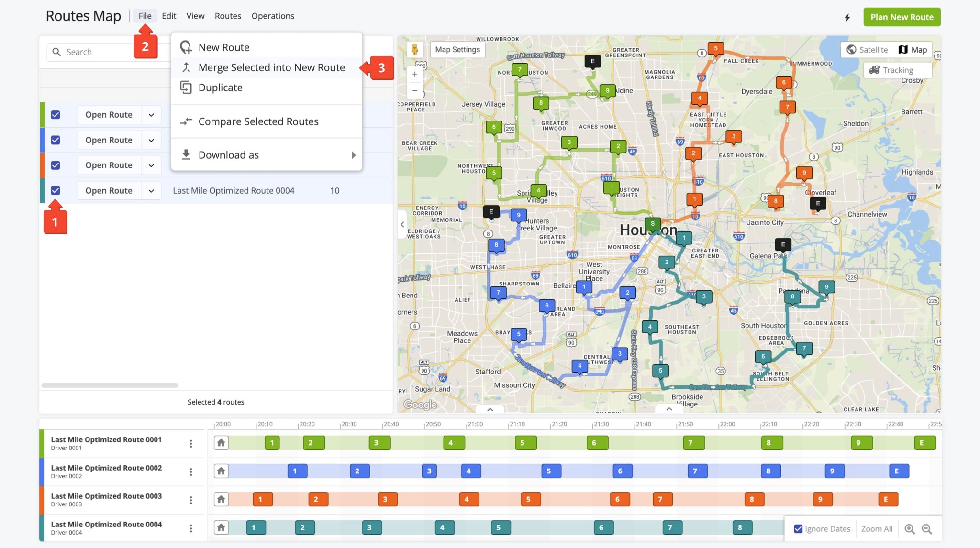This screenshot has height=548, width=980.
Task: Open the three-dot menu for Route 0001
Action: click(191, 443)
